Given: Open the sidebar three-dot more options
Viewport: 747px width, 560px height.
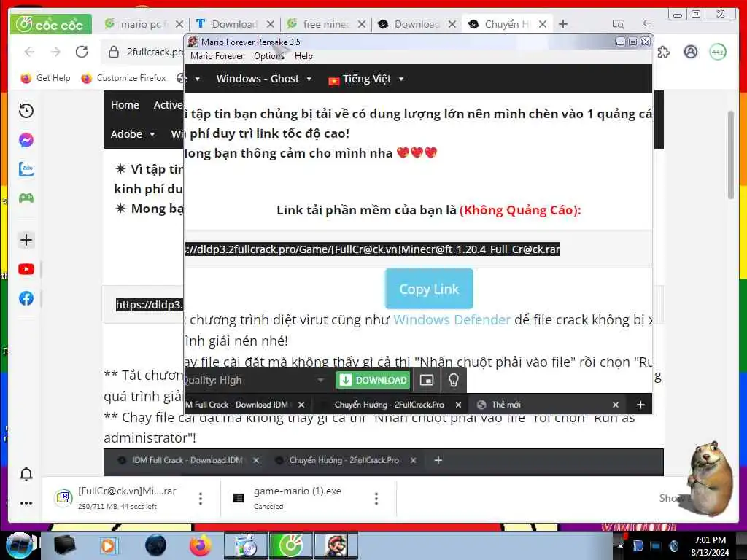Looking at the screenshot, I should 26,503.
